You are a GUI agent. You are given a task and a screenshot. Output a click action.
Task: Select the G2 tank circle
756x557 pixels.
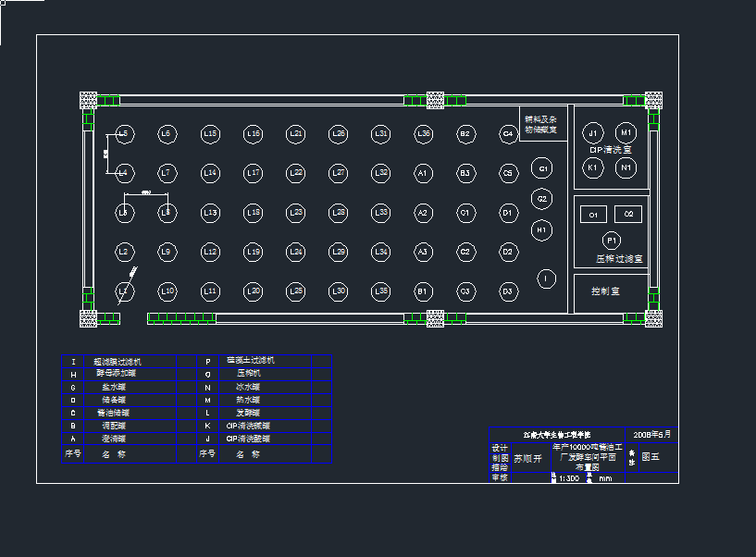tap(542, 199)
